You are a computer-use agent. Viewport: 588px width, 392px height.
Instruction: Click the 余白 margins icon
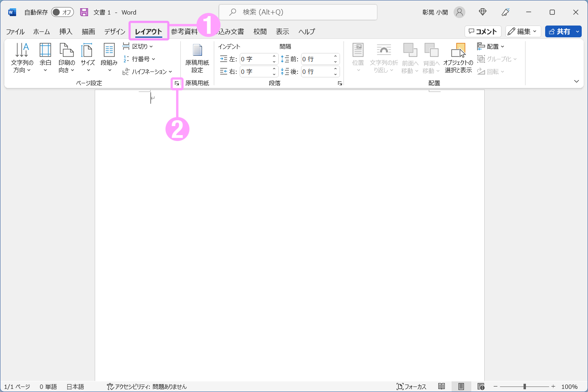coord(45,57)
